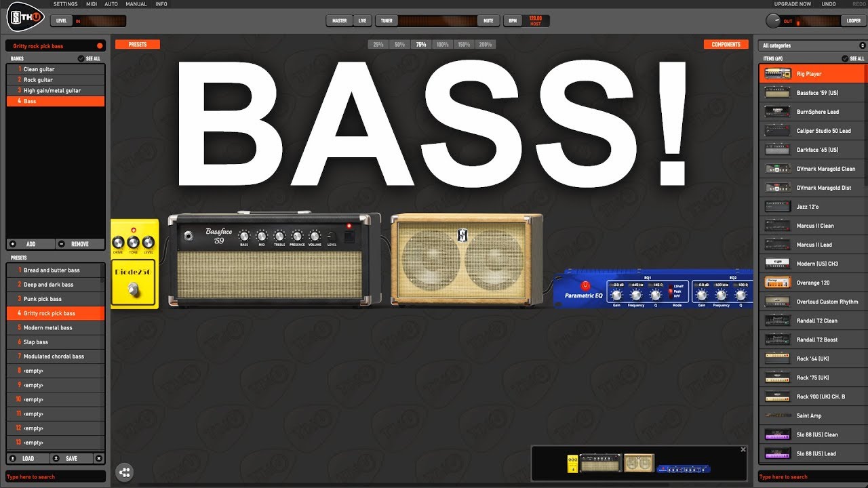This screenshot has height=488, width=868.
Task: Select the Rock '75 (UK) amp icon
Action: click(776, 378)
